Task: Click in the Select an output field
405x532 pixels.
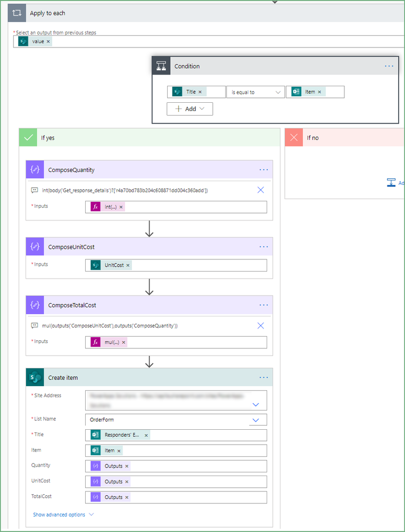Action: point(209,42)
